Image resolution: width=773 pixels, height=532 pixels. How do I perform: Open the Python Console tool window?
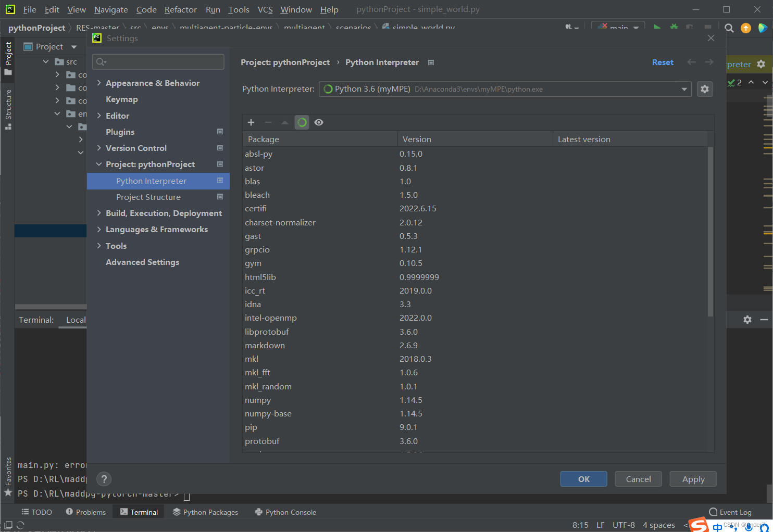coord(285,512)
